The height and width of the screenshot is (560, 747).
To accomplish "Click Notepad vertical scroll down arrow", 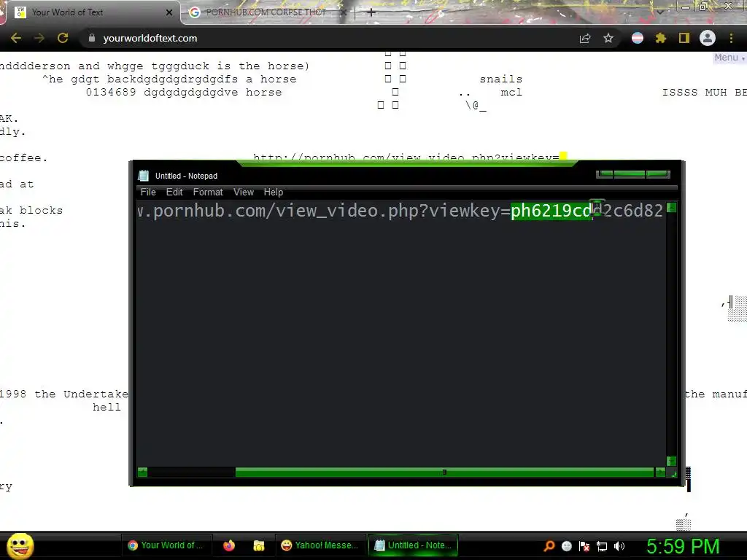I will pos(671,461).
